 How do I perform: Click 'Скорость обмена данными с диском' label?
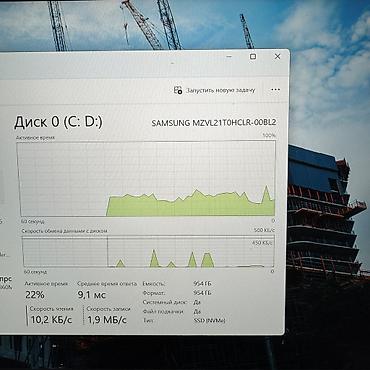click(65, 231)
